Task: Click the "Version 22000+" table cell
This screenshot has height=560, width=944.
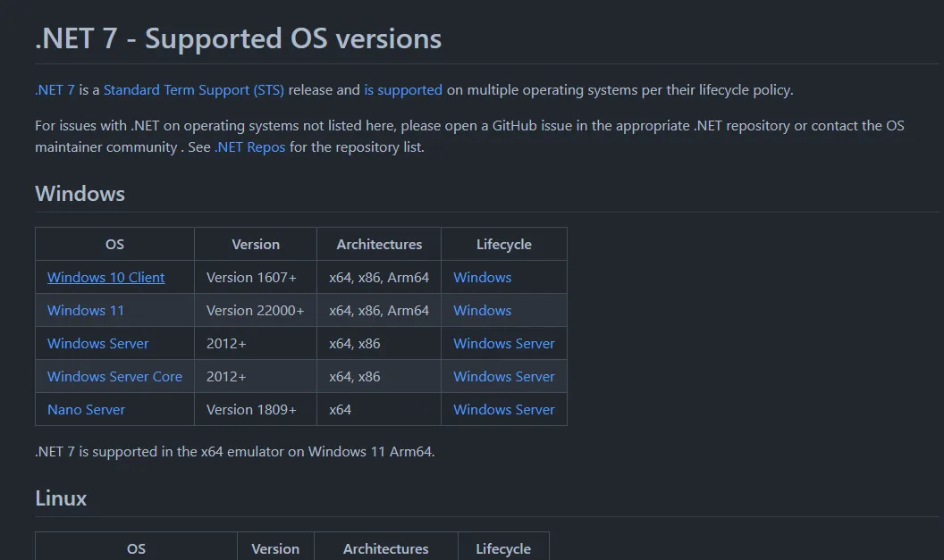Action: point(255,311)
